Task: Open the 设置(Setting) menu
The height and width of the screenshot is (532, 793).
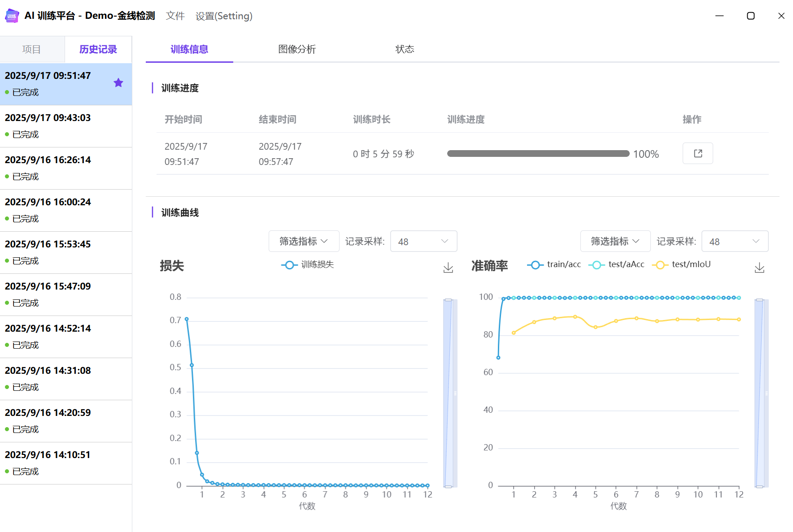Action: tap(224, 16)
